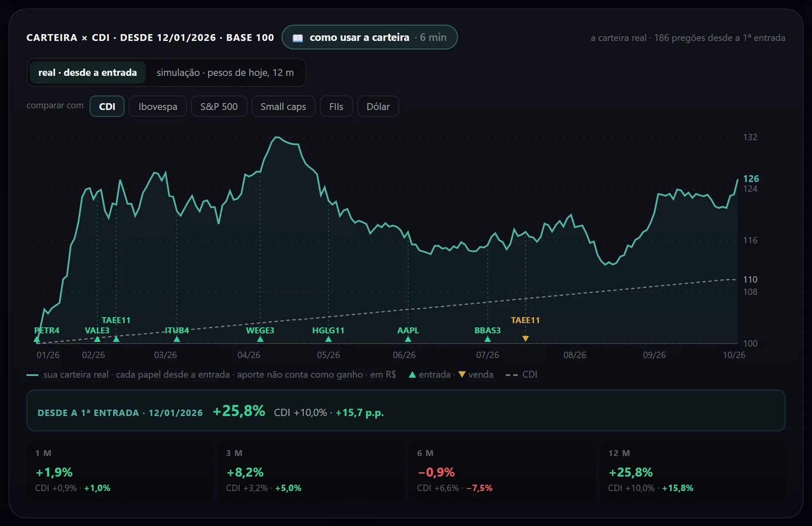Compare with Small caps benchmark
This screenshot has width=812, height=526.
click(283, 106)
